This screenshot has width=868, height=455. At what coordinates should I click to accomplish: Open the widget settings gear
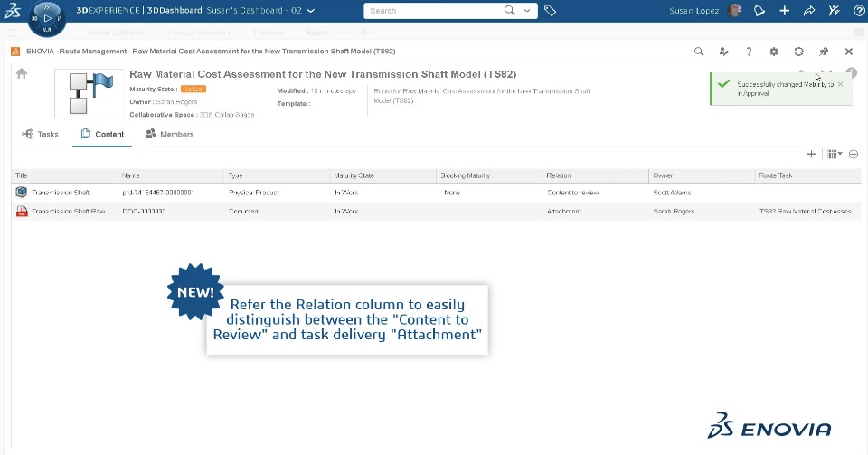click(x=774, y=52)
